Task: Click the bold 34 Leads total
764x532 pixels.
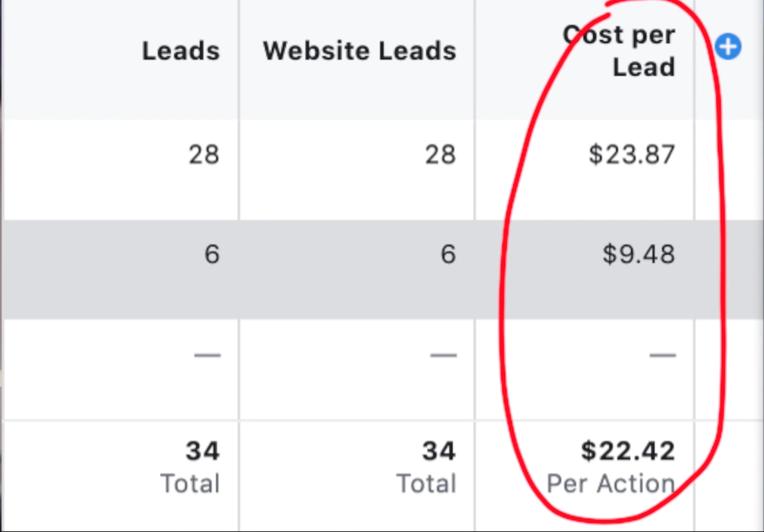Action: [x=202, y=451]
